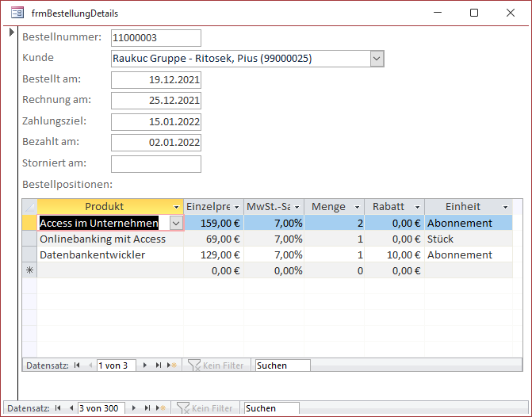Click the Bestellnummer input field
The height and width of the screenshot is (417, 532).
[x=156, y=38]
